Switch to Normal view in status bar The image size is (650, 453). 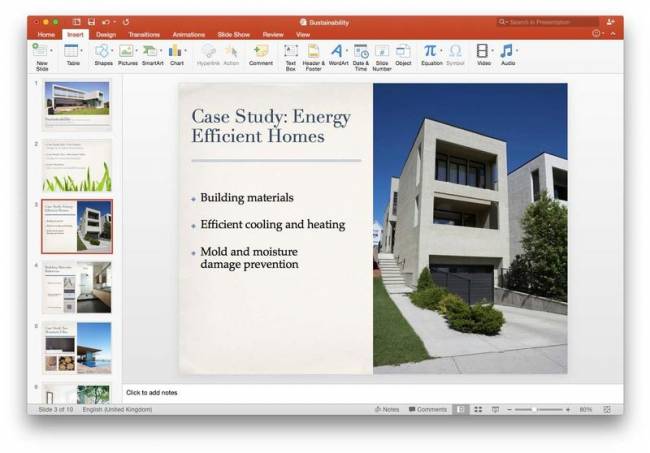pos(461,409)
